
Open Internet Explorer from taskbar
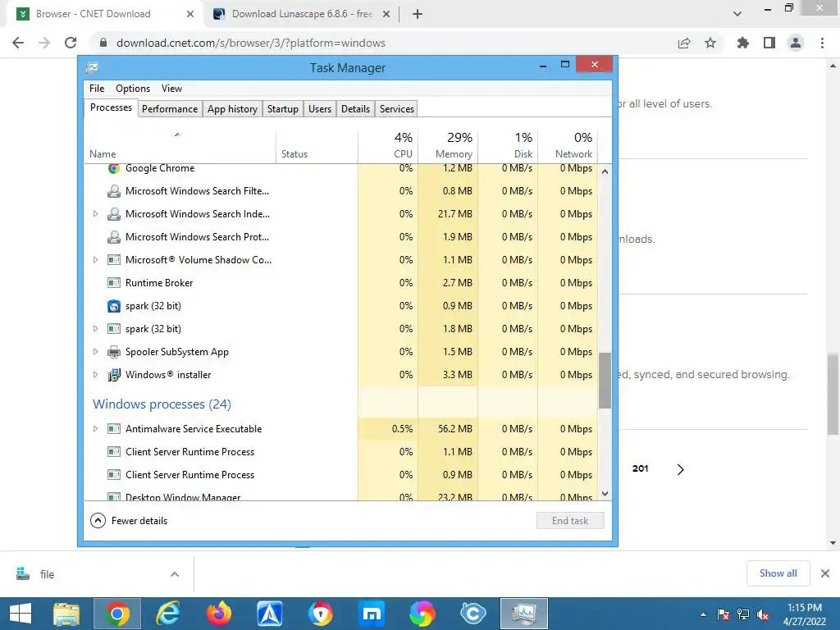[167, 614]
